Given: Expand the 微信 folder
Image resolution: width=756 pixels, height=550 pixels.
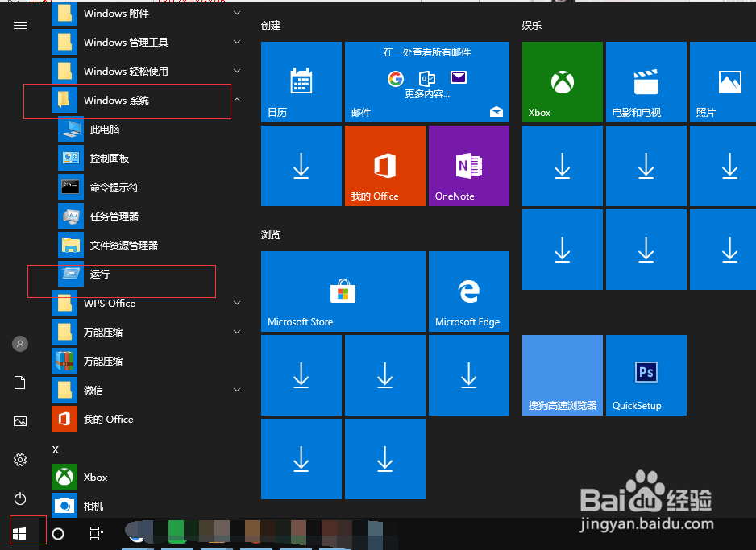Looking at the screenshot, I should [149, 390].
